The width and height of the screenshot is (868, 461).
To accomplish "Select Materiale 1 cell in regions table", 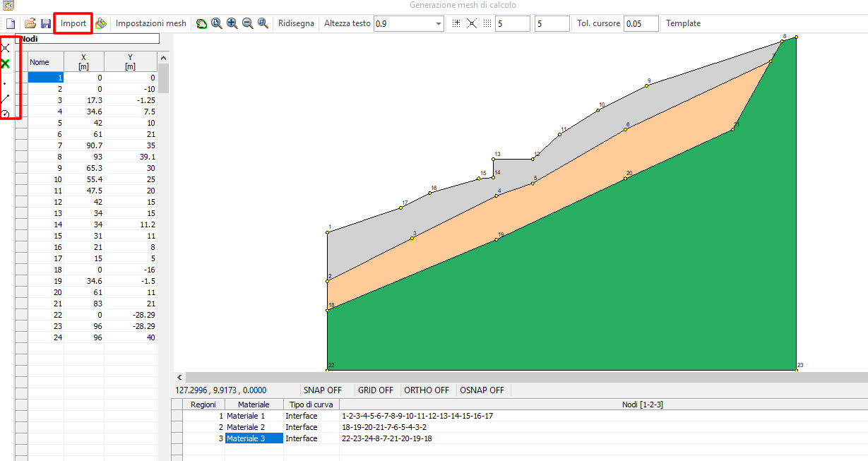I will pyautogui.click(x=254, y=416).
